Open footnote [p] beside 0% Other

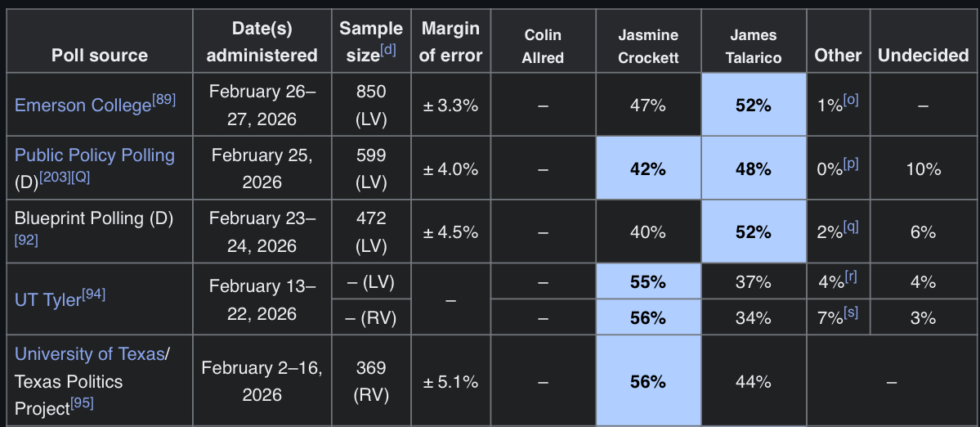click(x=851, y=164)
